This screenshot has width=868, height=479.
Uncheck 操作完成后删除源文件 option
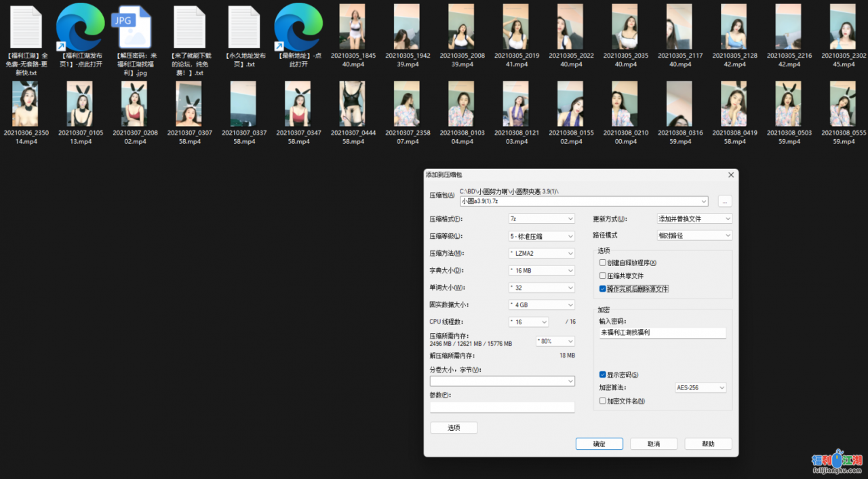603,288
